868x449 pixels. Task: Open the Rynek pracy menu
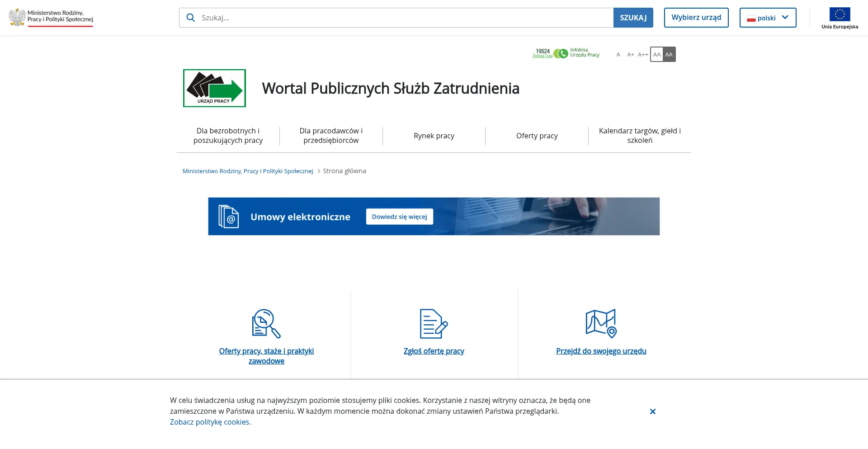[x=434, y=136]
